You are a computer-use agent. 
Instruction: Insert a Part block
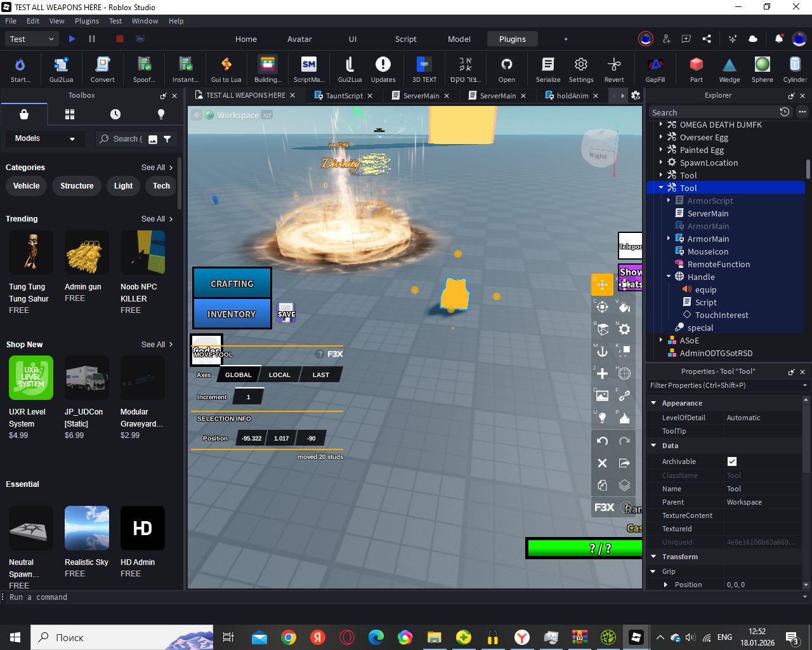click(697, 69)
